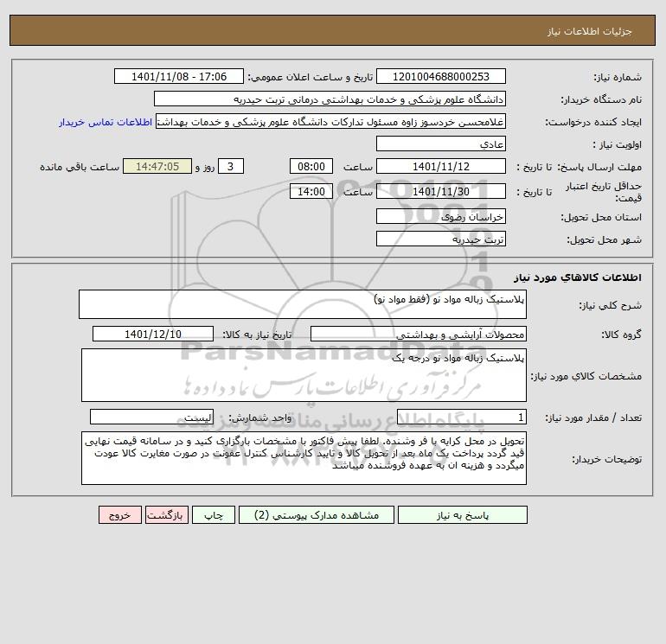Click the شرح کلی نیاز label
Viewport: 666px width, 644px height.
point(611,305)
